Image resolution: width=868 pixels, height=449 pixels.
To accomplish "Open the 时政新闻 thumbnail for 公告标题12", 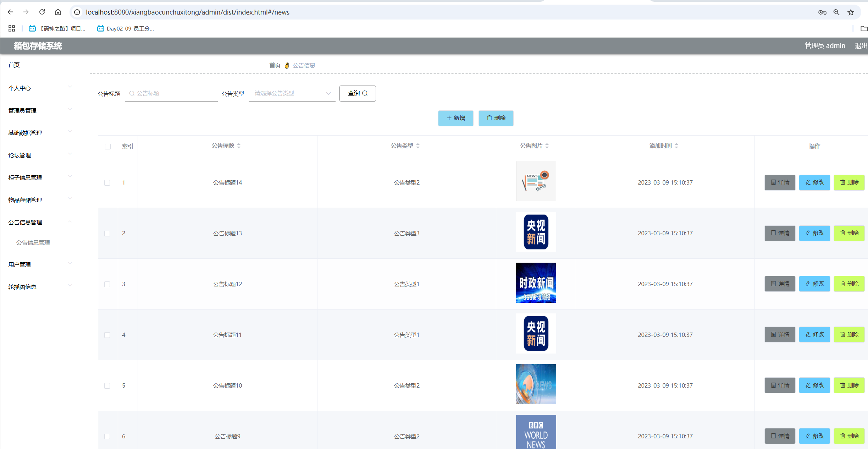I will coord(536,283).
